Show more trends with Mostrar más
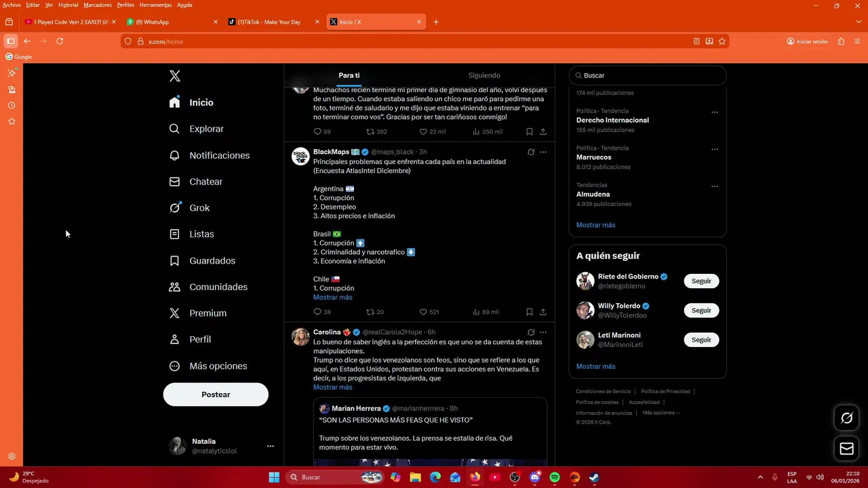The height and width of the screenshot is (488, 868). pos(596,225)
